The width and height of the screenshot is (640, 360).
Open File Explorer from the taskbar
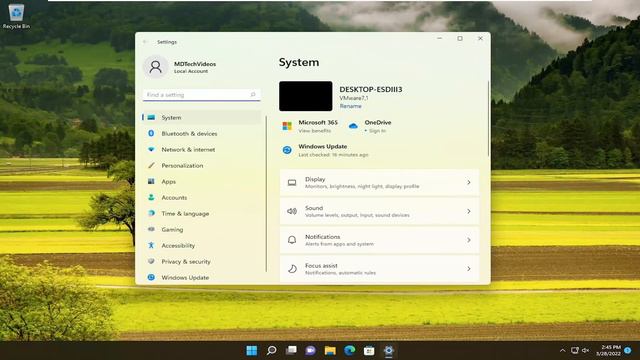click(330, 350)
